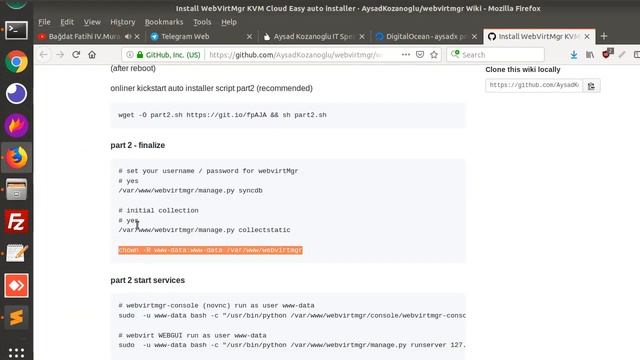Switch to the DigitalOcean tab
Image resolution: width=640 pixels, height=360 pixels.
426,36
